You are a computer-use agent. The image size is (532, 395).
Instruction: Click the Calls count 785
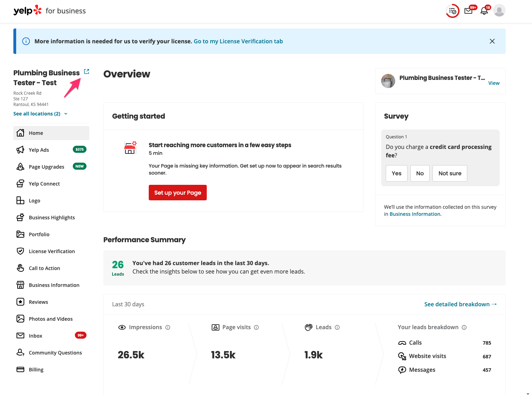pyautogui.click(x=487, y=343)
